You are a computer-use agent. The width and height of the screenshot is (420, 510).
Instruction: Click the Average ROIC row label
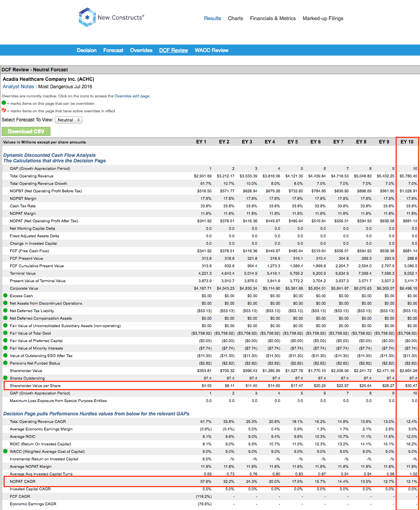click(22, 436)
